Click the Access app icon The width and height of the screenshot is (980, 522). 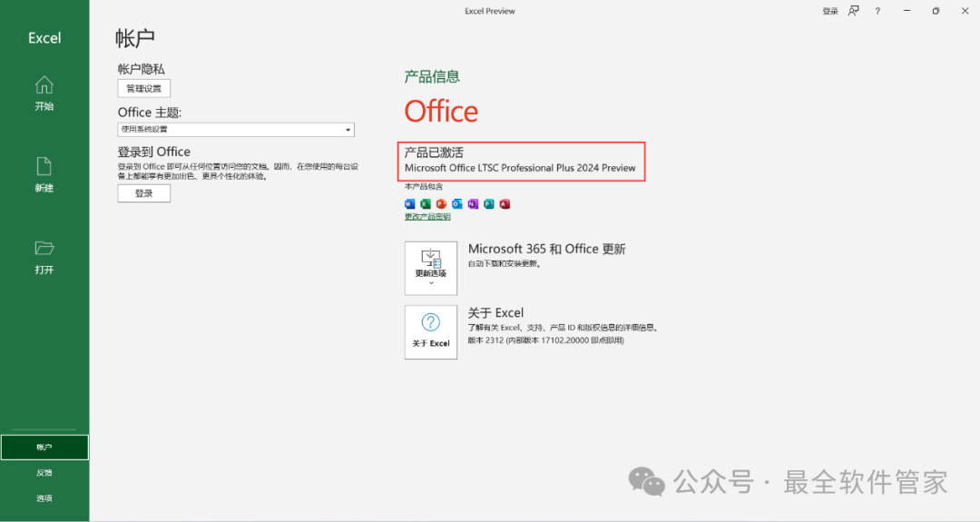tap(505, 203)
